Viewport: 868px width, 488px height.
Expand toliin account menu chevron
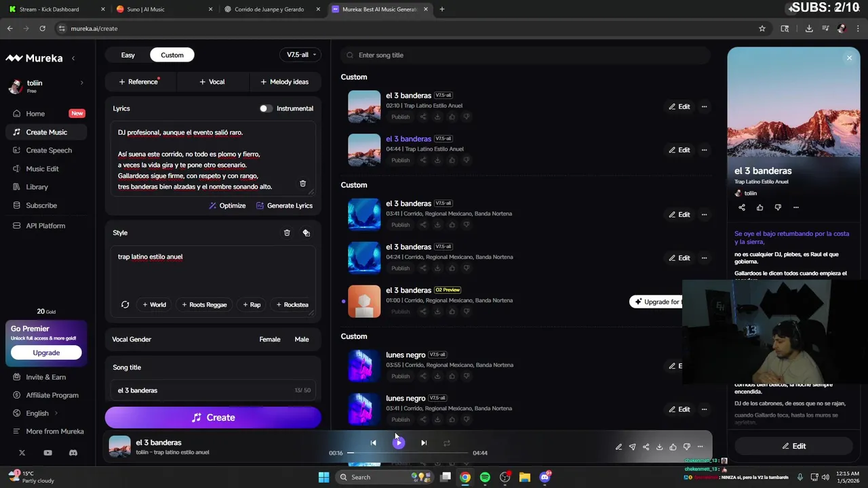82,83
